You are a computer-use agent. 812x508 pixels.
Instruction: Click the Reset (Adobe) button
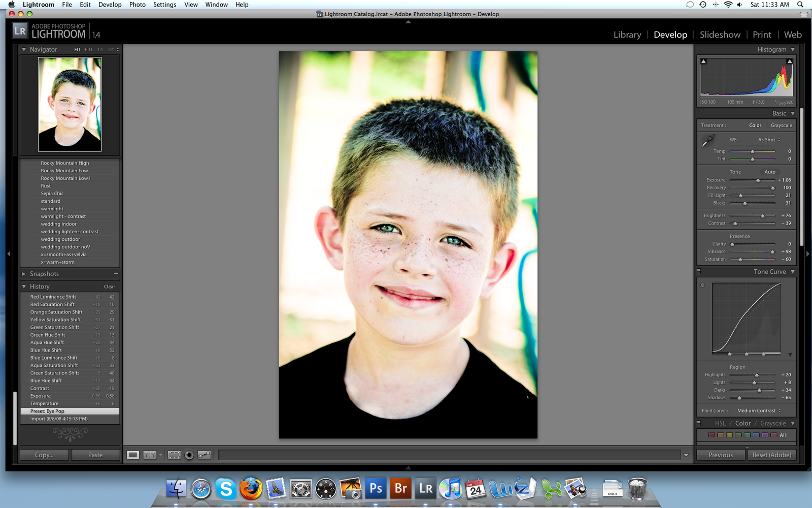772,455
